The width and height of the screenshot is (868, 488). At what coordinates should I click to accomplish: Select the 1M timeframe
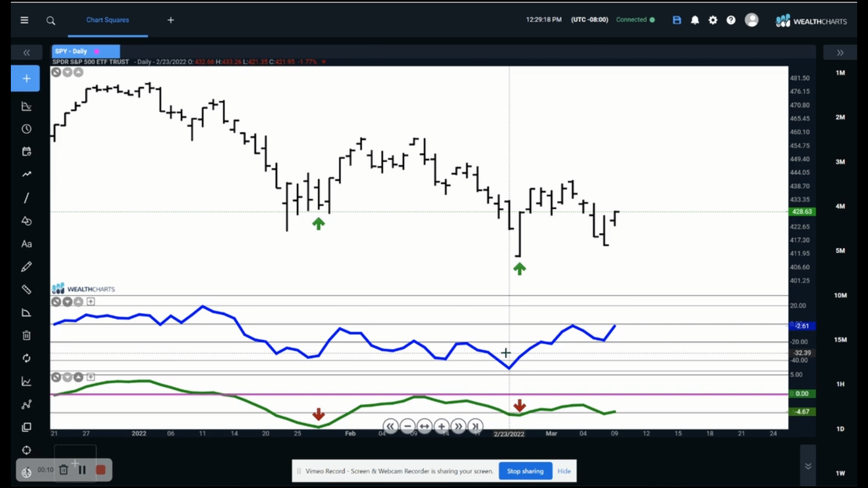[840, 73]
